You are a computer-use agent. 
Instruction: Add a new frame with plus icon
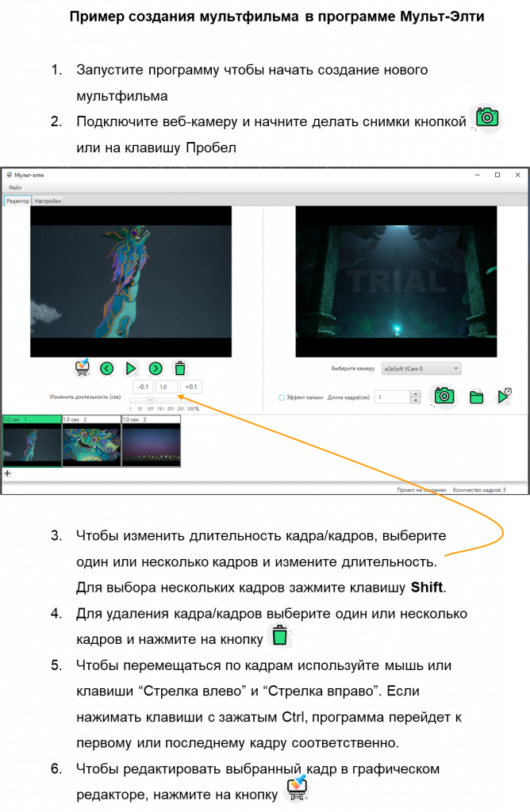pos(8,473)
